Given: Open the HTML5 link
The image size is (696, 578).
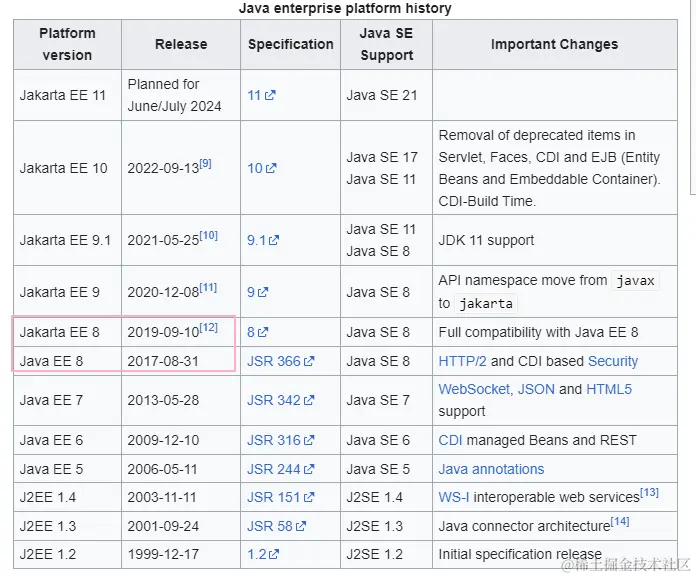Looking at the screenshot, I should pyautogui.click(x=609, y=389).
